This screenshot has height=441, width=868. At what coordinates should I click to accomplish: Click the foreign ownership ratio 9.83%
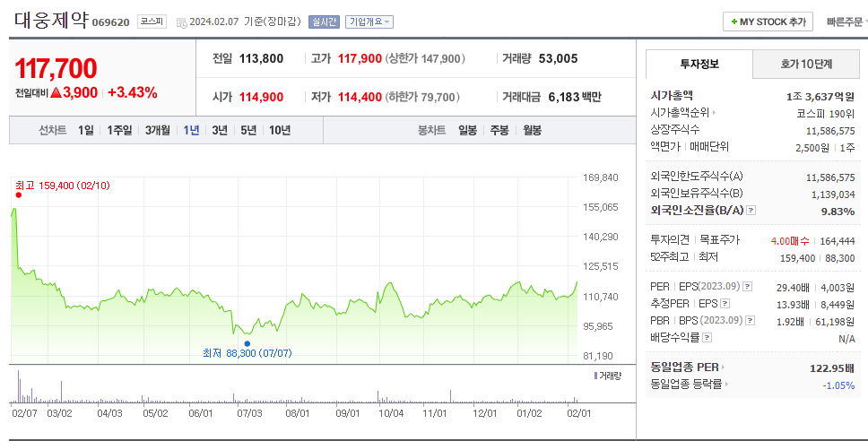coord(838,212)
